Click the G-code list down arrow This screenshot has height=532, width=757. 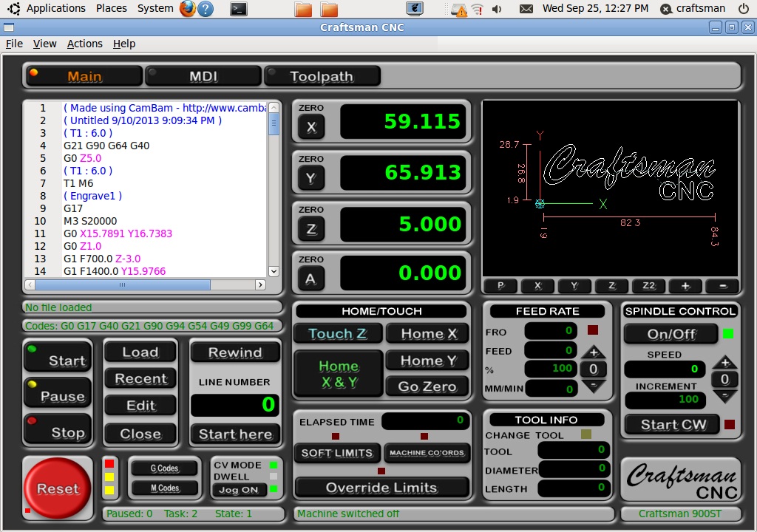274,271
